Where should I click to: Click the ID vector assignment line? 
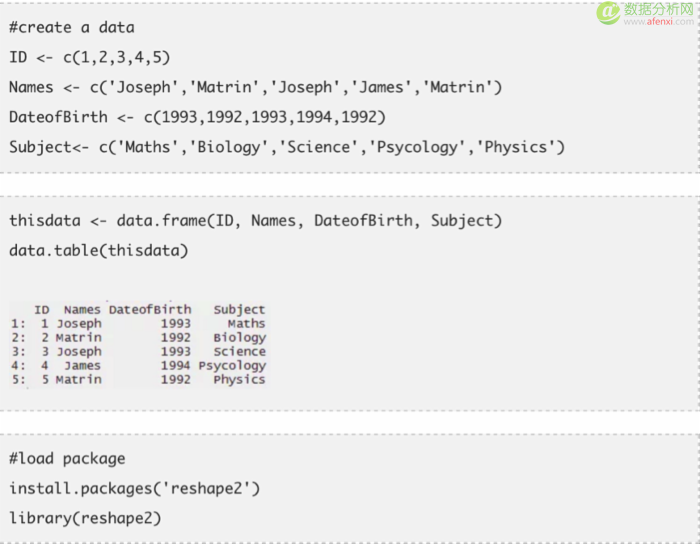coord(90,58)
